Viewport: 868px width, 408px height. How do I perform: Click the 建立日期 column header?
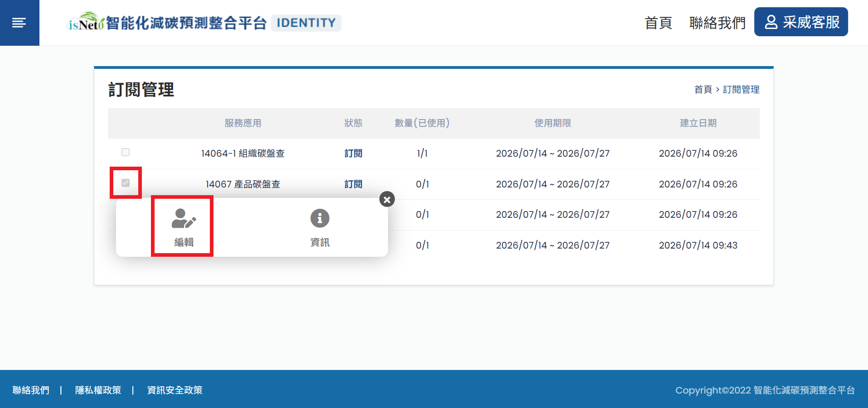point(698,123)
